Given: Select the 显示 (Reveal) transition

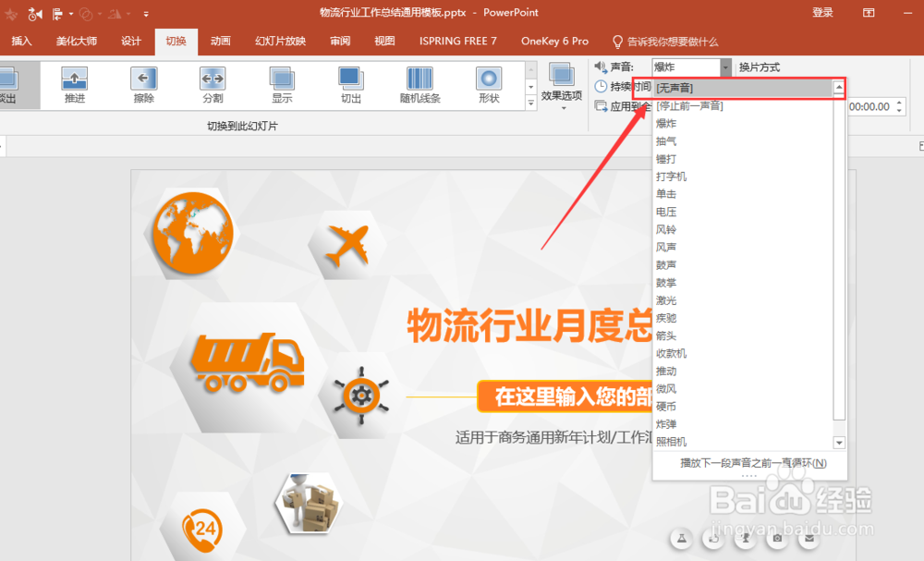Looking at the screenshot, I should click(x=281, y=84).
